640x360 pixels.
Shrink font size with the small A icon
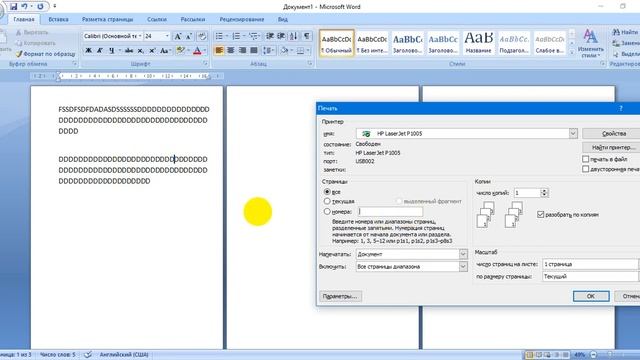point(189,37)
